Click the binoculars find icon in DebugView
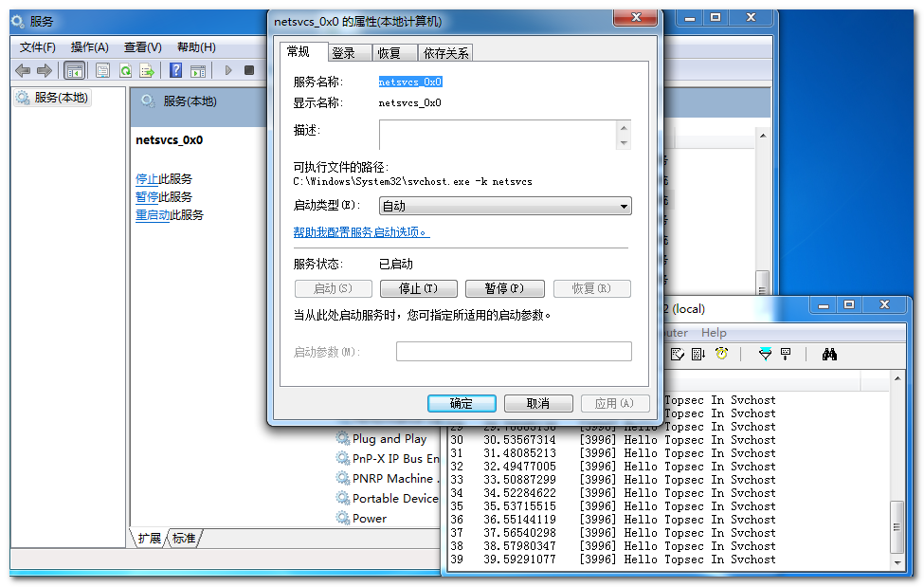Image resolution: width=924 pixels, height=587 pixels. [830, 354]
